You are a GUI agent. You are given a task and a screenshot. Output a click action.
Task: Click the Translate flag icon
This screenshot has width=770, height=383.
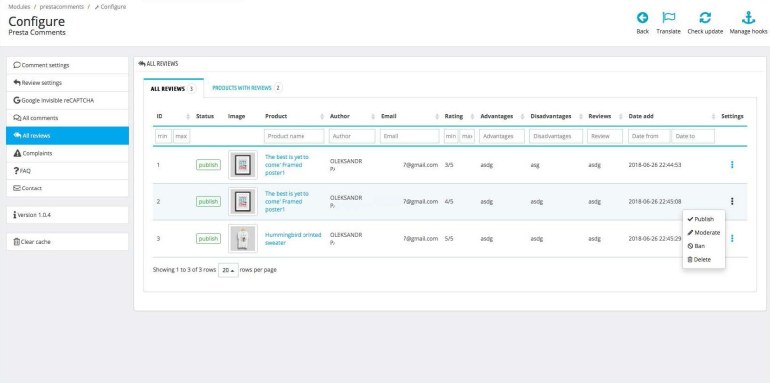click(x=668, y=18)
